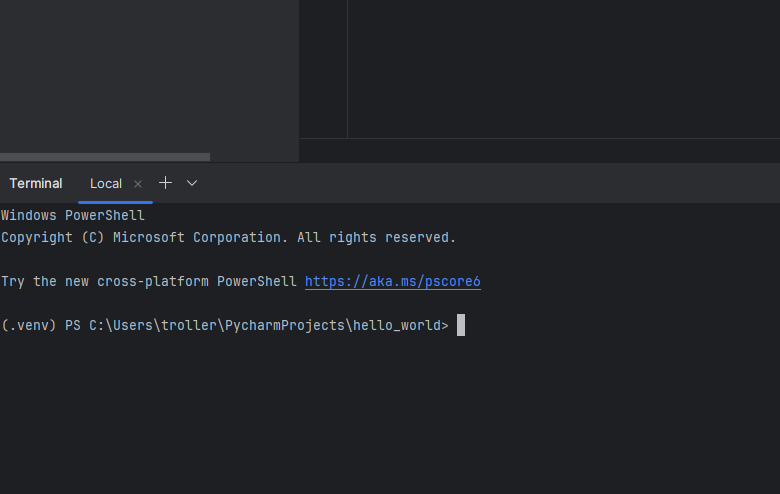The image size is (780, 494).
Task: Click the "Try the new cross-platform PowerShell" text
Action: (149, 282)
